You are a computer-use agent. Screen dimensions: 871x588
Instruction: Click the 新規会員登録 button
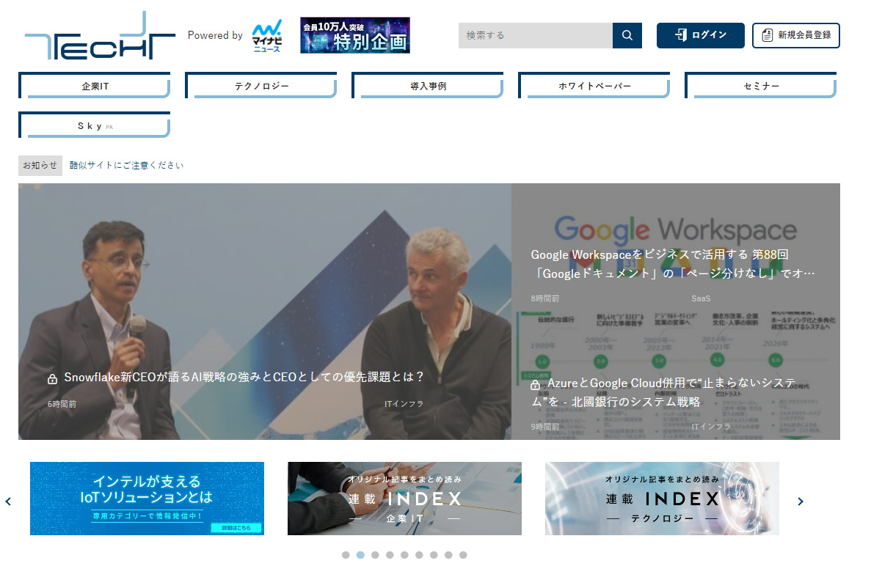pos(796,35)
